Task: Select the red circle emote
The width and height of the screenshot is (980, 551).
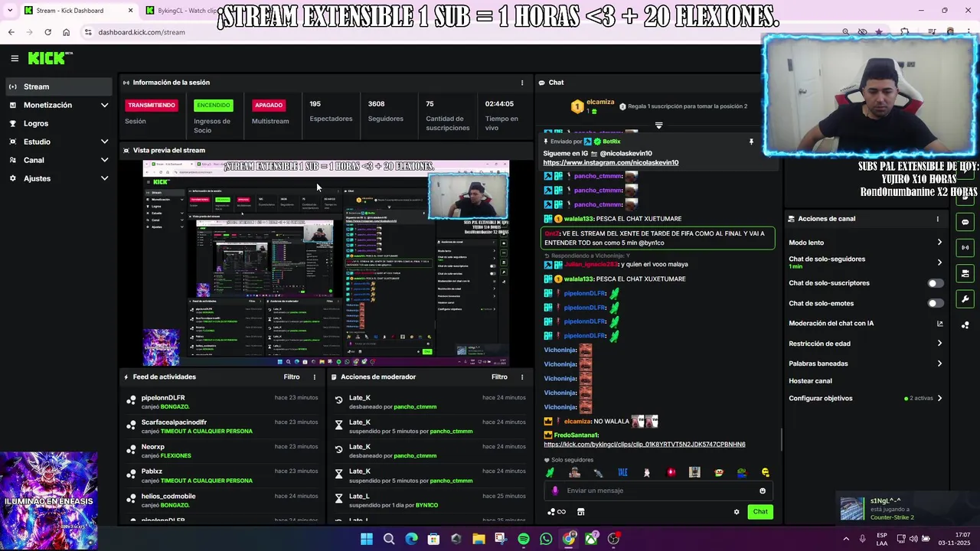Action: click(671, 472)
